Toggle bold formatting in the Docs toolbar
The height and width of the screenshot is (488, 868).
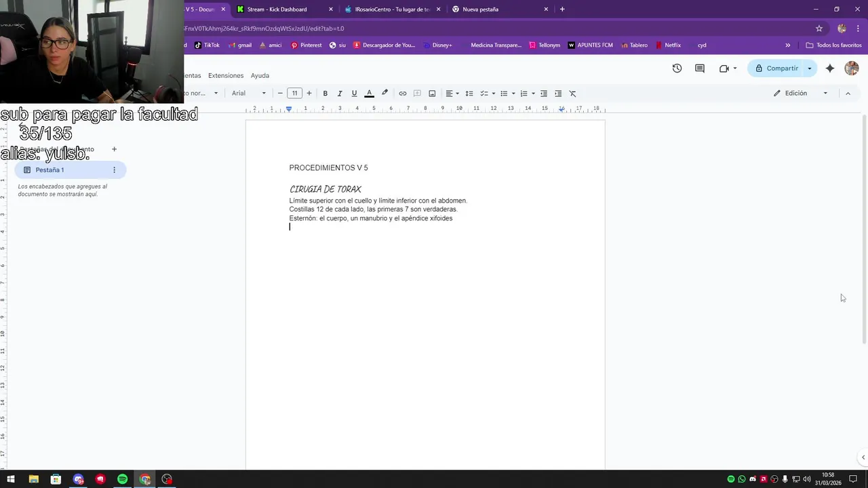(325, 94)
